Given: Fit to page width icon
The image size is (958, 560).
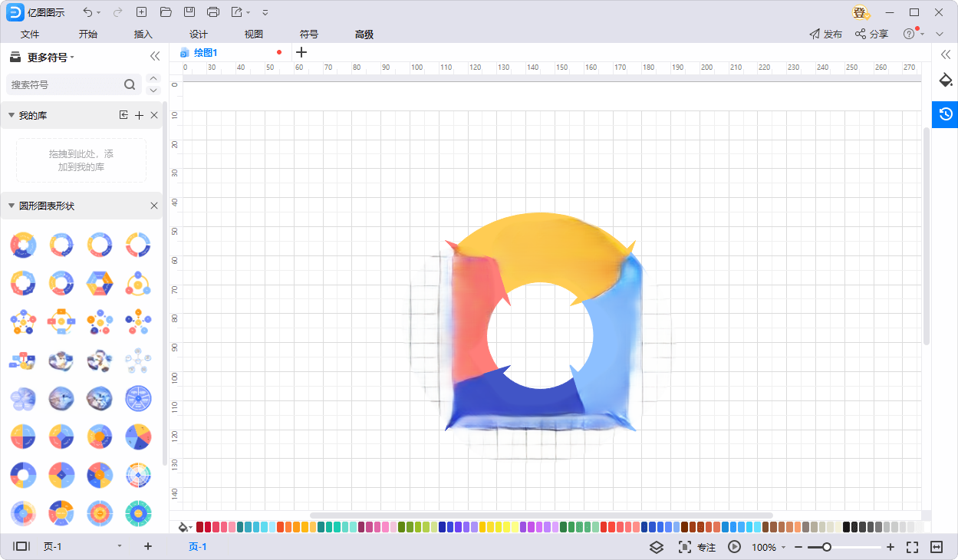Looking at the screenshot, I should (x=937, y=547).
